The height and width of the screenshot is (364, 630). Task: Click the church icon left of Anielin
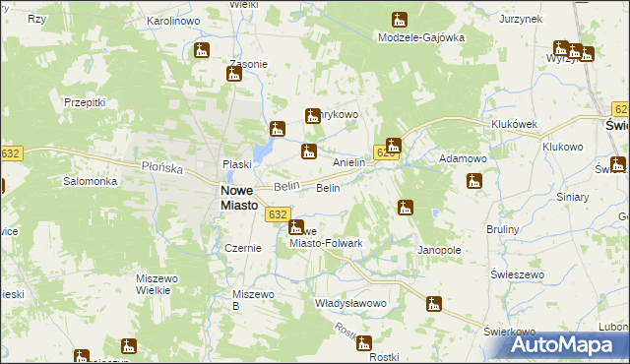(x=308, y=152)
